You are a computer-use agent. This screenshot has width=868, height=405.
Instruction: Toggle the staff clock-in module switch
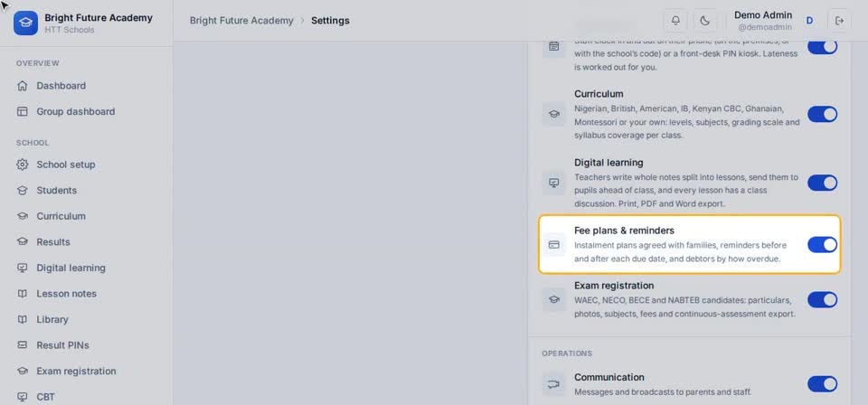click(x=822, y=46)
